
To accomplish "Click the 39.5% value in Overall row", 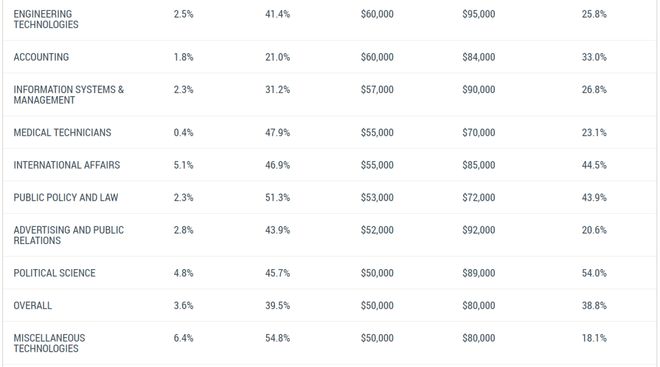I will click(x=277, y=306).
